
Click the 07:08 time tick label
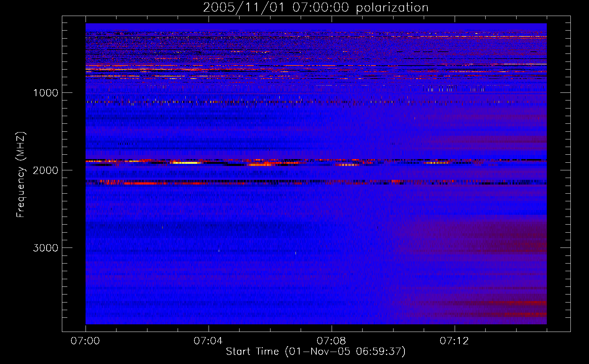pos(331,341)
